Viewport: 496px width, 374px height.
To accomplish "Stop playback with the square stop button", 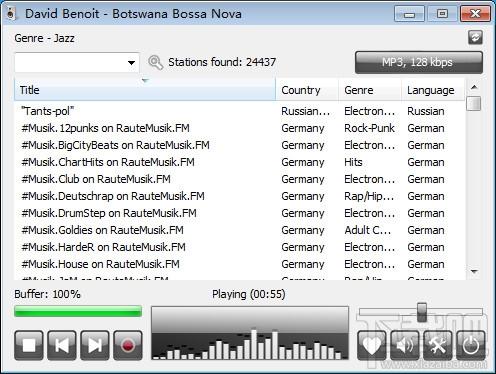I will 29,345.
